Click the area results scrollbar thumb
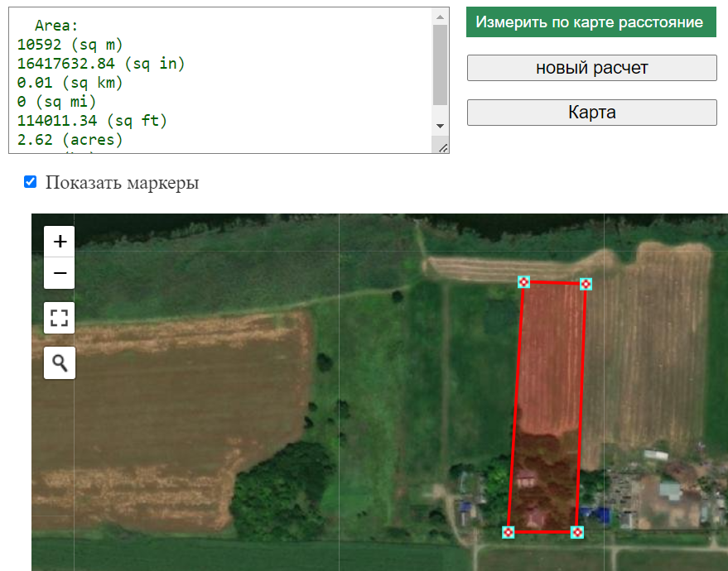The width and height of the screenshot is (728, 571). pyautogui.click(x=440, y=65)
